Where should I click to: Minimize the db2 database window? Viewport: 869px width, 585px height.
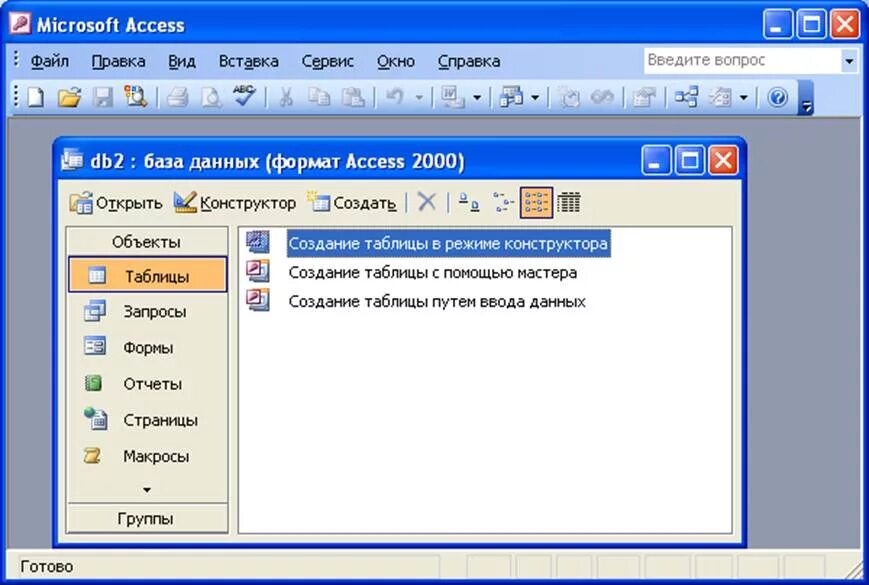pyautogui.click(x=656, y=161)
